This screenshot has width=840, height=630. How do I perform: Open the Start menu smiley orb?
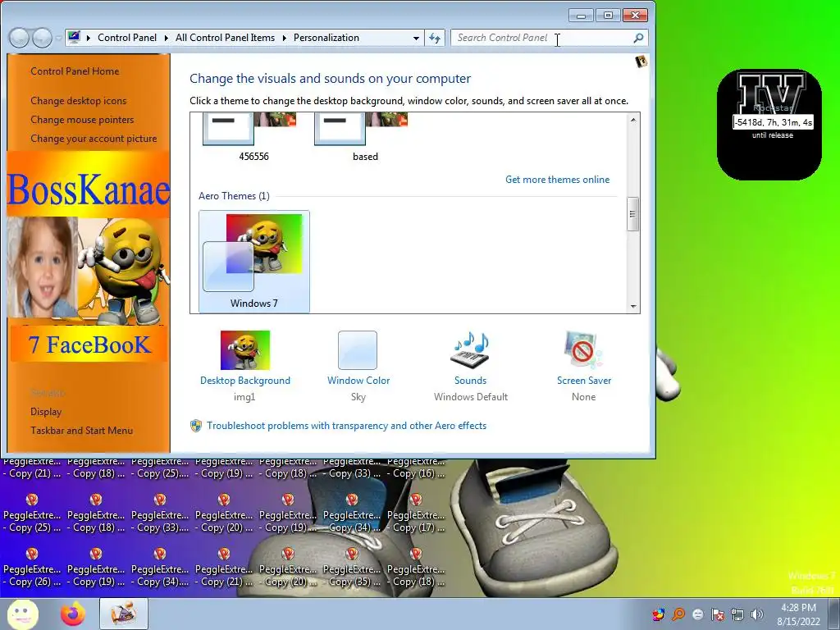pos(22,614)
